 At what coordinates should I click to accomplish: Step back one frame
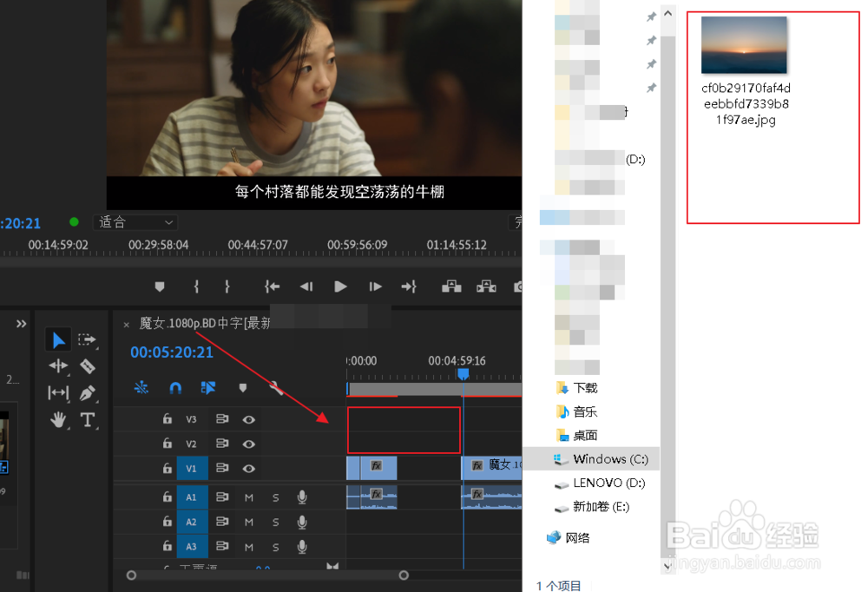click(306, 286)
